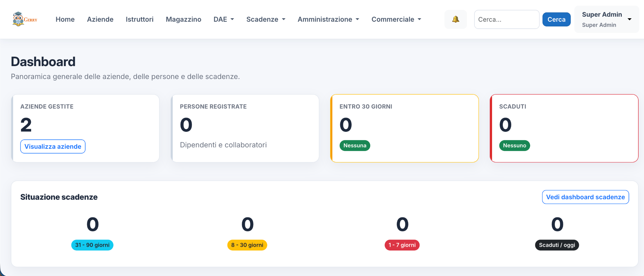
Task: Go to Home in the navbar
Action: point(65,19)
